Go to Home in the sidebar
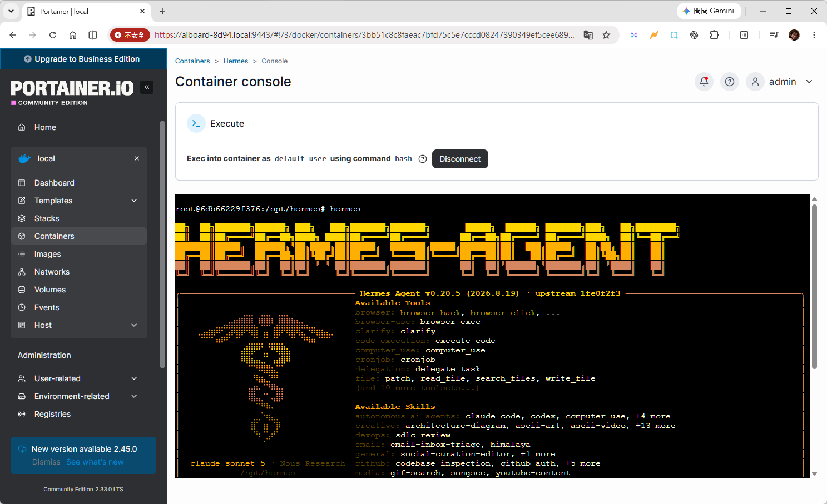 [x=79, y=127]
